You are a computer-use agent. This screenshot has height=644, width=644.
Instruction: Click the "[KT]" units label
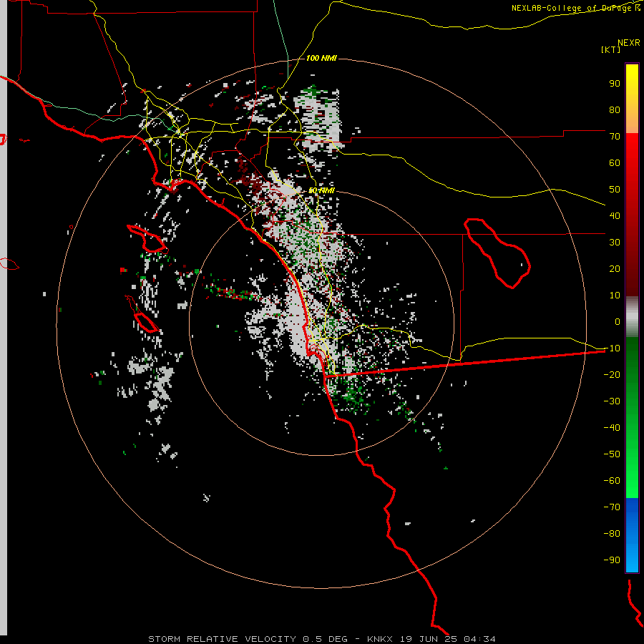611,49
